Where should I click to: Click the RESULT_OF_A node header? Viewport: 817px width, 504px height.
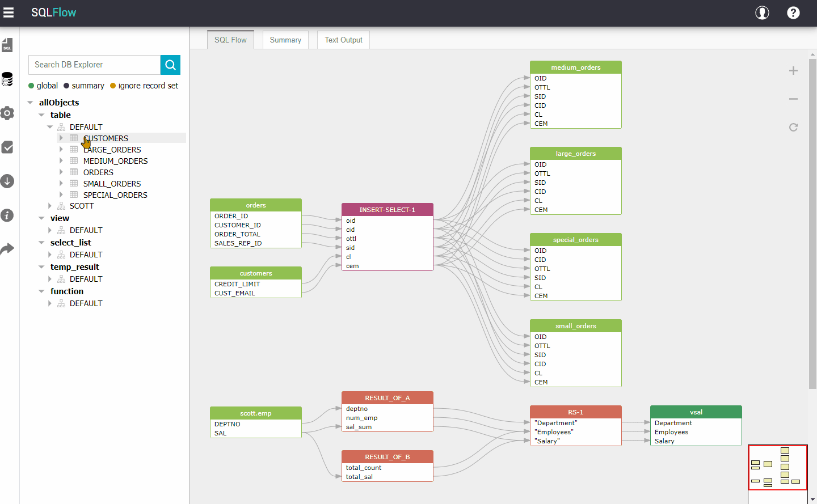[388, 398]
